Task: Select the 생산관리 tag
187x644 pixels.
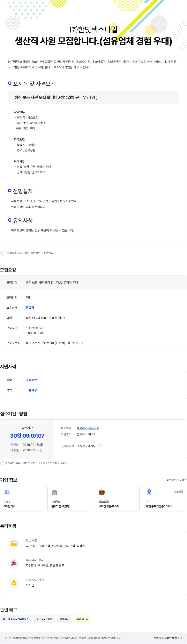Action: coord(64,619)
